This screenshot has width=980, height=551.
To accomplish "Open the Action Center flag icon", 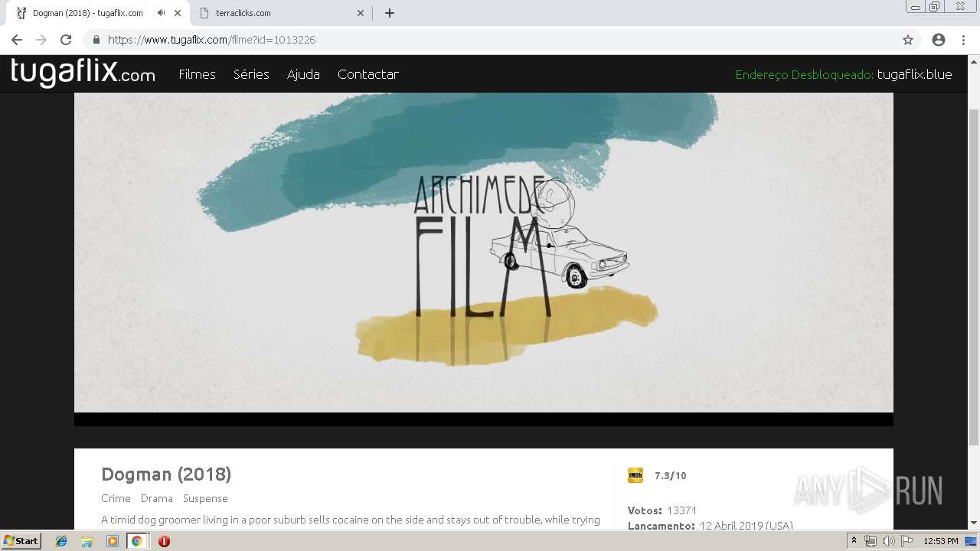I will (906, 541).
